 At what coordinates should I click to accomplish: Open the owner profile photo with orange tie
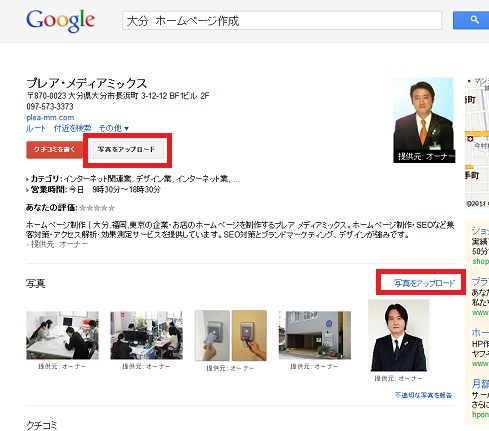(424, 120)
